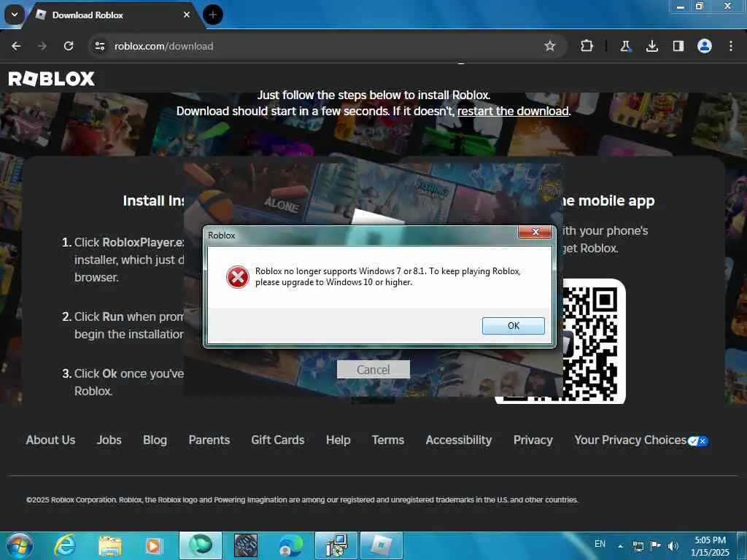The width and height of the screenshot is (747, 560).
Task: Open the Parents footer link
Action: click(x=209, y=440)
